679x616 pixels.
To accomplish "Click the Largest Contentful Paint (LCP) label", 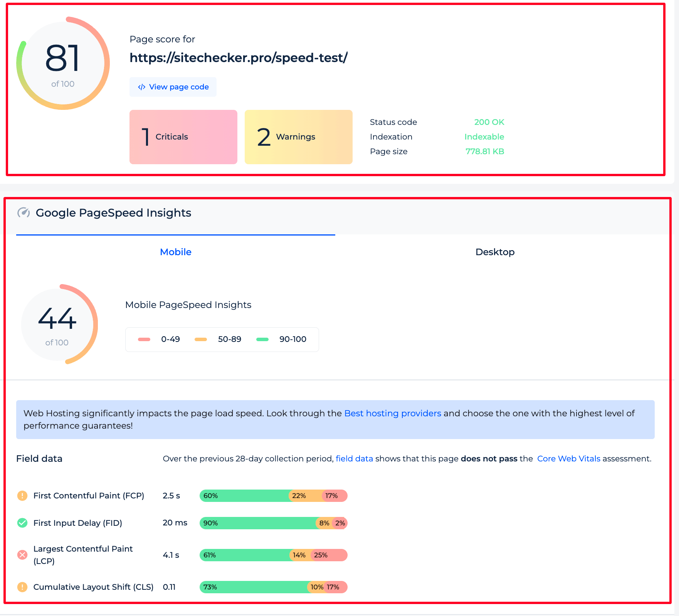I will tap(83, 555).
